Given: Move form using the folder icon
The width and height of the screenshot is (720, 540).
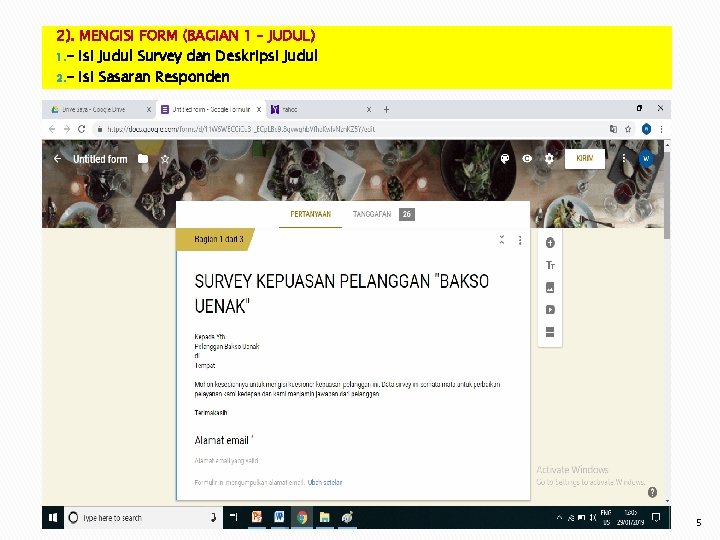Looking at the screenshot, I should click(143, 159).
